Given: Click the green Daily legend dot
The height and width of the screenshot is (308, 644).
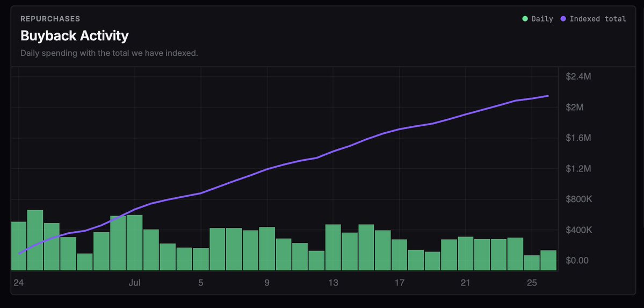Looking at the screenshot, I should [525, 19].
